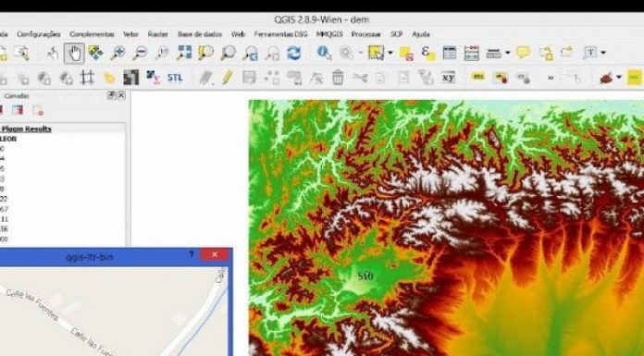Click the terrain profile plugin icon
The height and width of the screenshot is (356, 644).
tap(130, 77)
